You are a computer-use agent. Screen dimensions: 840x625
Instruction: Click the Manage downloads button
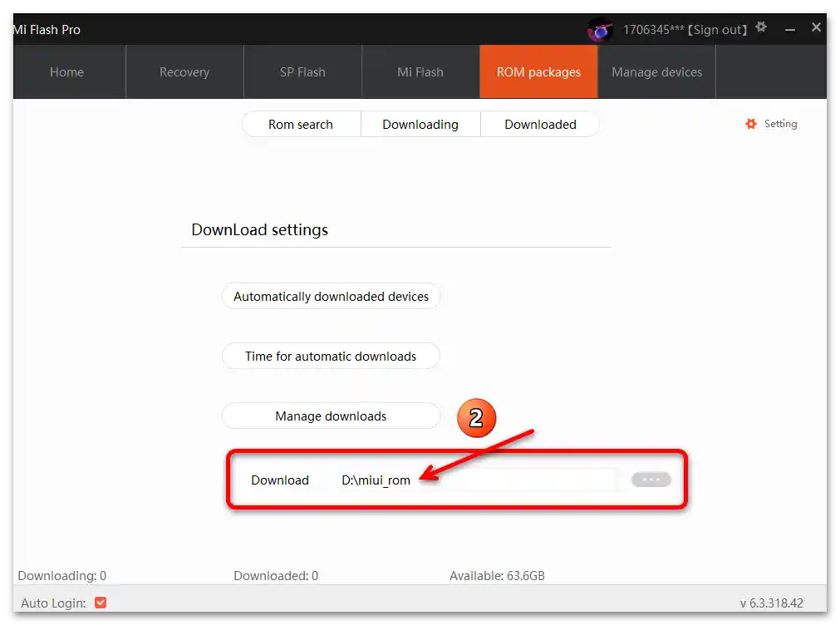click(x=331, y=416)
